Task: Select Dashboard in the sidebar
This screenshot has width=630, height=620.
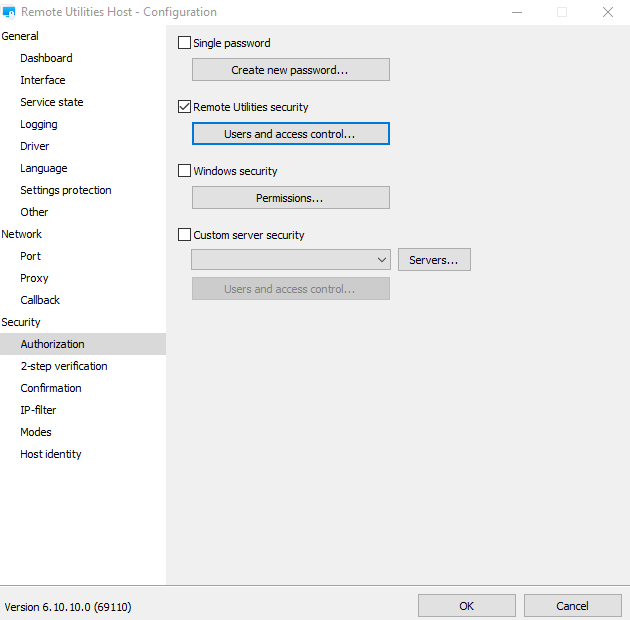Action: click(46, 58)
